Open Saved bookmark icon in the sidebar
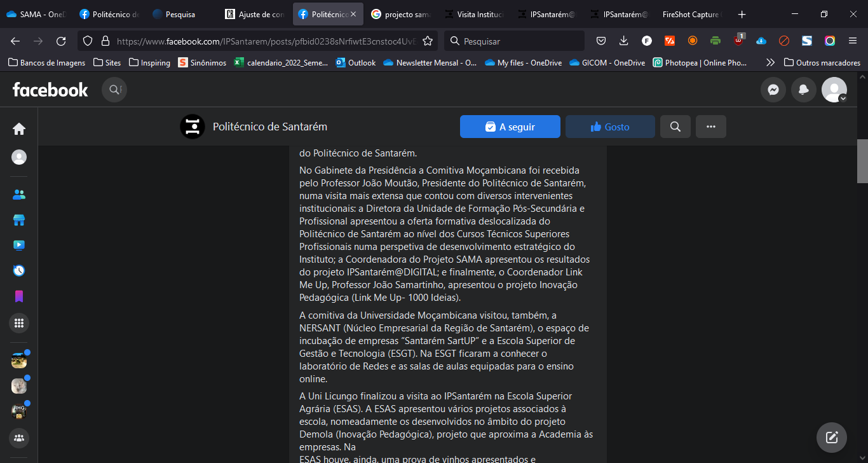868x463 pixels. (19, 296)
